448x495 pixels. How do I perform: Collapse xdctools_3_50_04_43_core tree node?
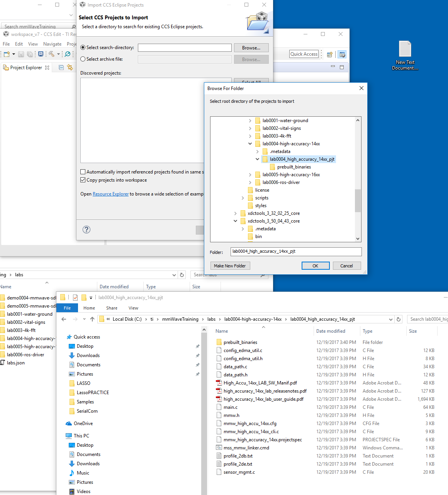235,221
